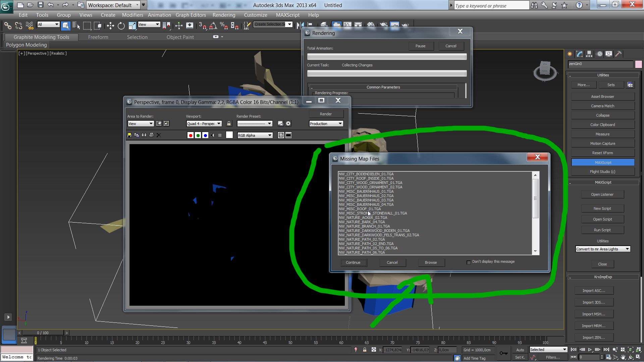This screenshot has height=362, width=644.
Task: Click the Select and Move tool
Action: click(110, 25)
